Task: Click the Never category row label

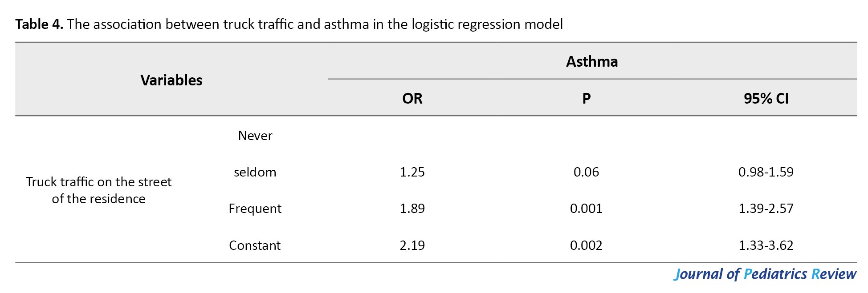Action: click(255, 136)
